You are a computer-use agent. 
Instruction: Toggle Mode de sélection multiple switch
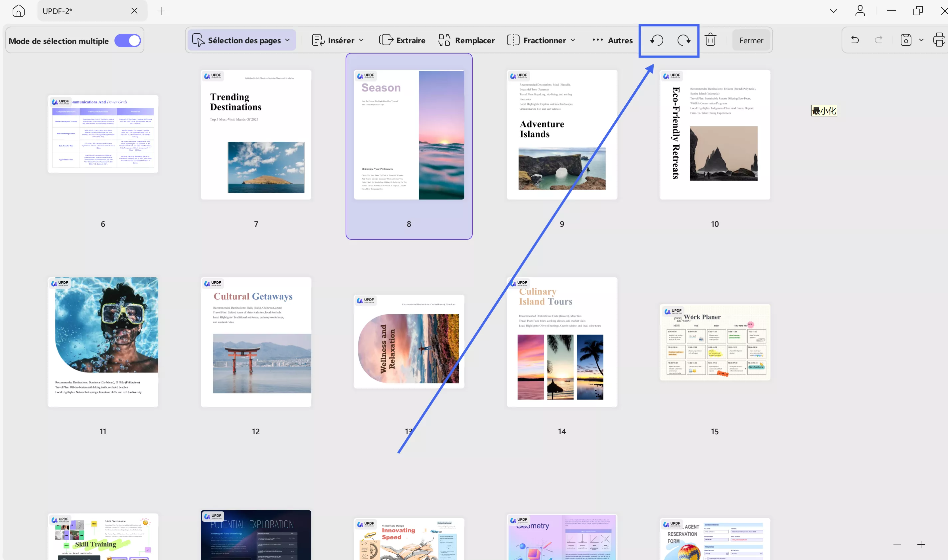click(127, 41)
